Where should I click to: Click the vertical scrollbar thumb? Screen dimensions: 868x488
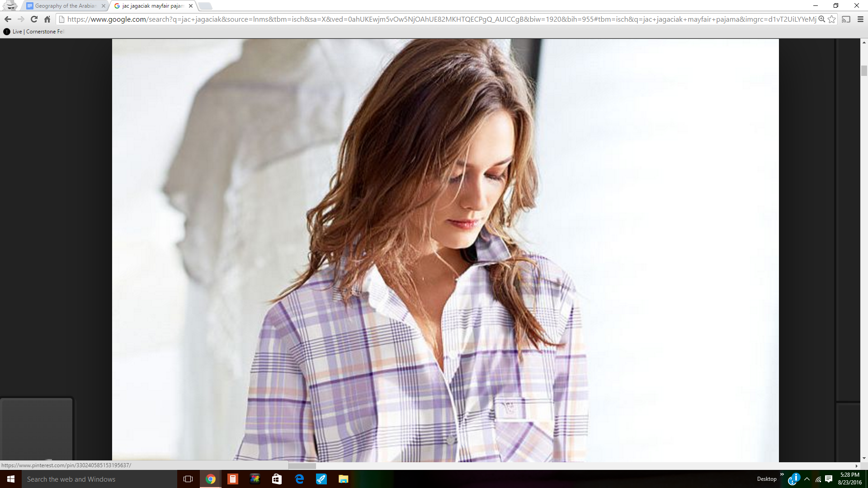pyautogui.click(x=864, y=71)
